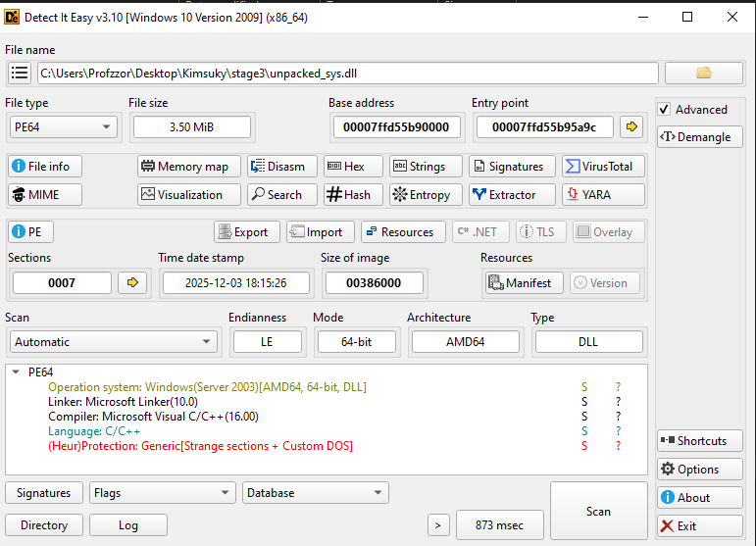Screen dimensions: 756x546
Task: Click the Type DLL field
Action: coord(588,342)
